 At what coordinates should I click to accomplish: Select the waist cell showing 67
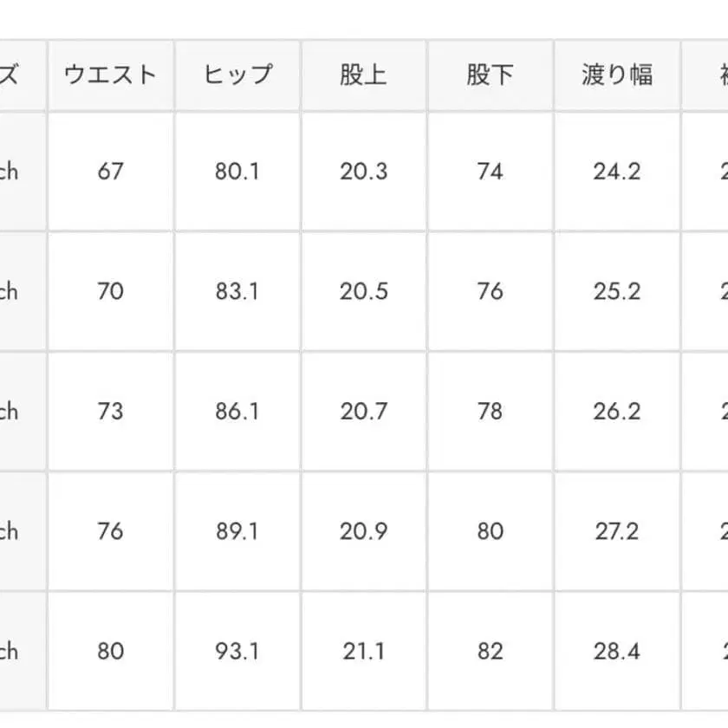click(110, 172)
